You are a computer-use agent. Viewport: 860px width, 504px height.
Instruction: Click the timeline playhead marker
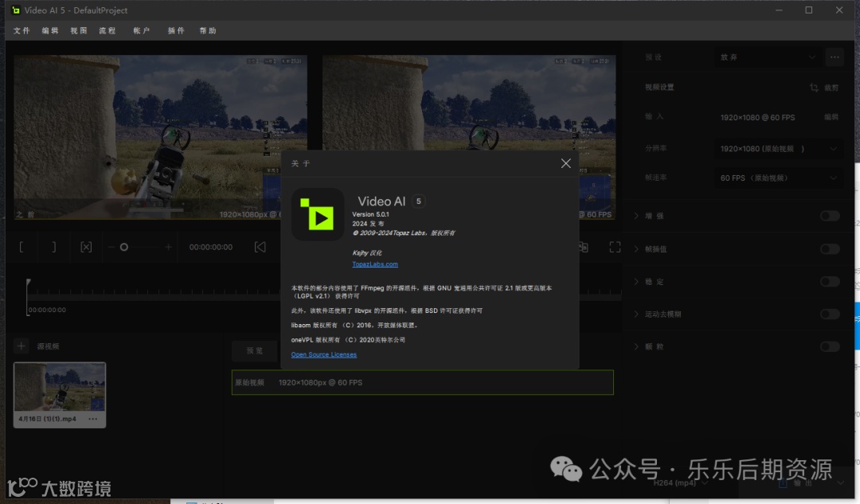point(29,283)
